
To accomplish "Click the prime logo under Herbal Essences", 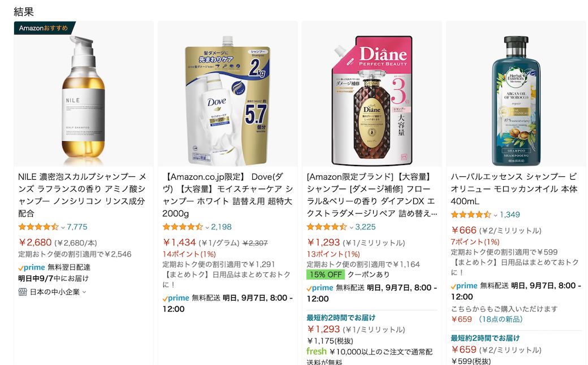I will (464, 286).
